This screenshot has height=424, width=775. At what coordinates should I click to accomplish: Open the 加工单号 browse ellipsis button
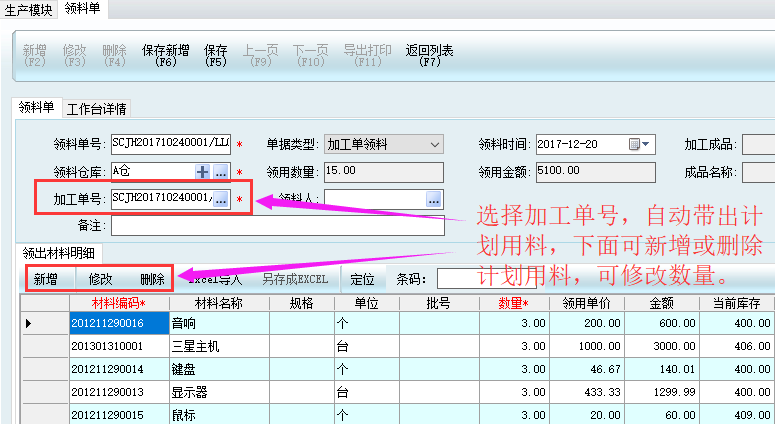pos(220,199)
